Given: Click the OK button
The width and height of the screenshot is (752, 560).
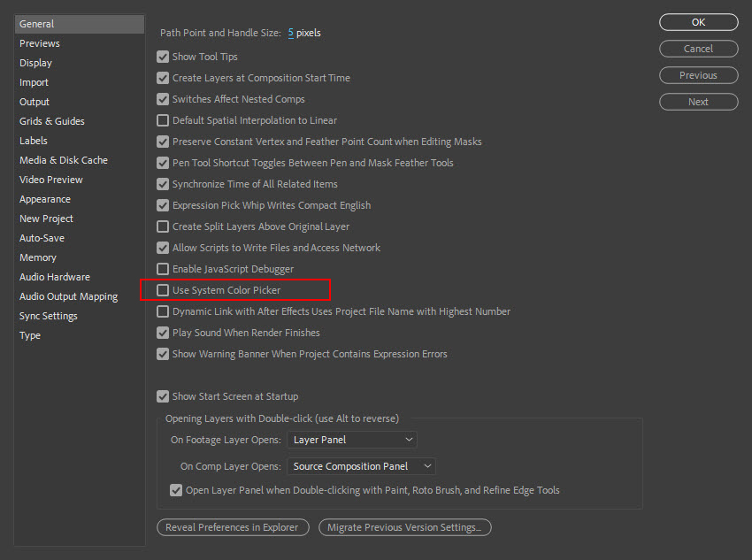Looking at the screenshot, I should tap(698, 22).
